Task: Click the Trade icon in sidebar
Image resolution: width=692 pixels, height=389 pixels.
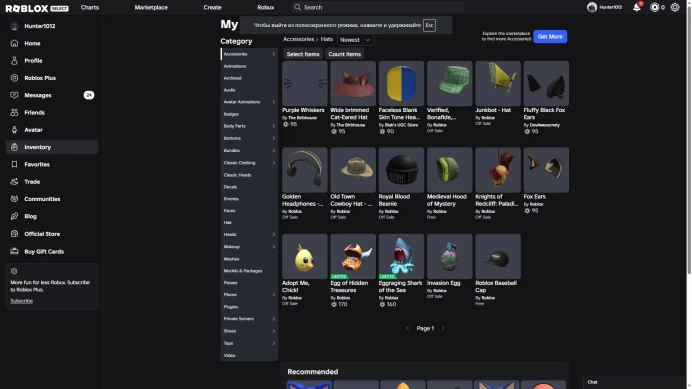Action: click(15, 181)
